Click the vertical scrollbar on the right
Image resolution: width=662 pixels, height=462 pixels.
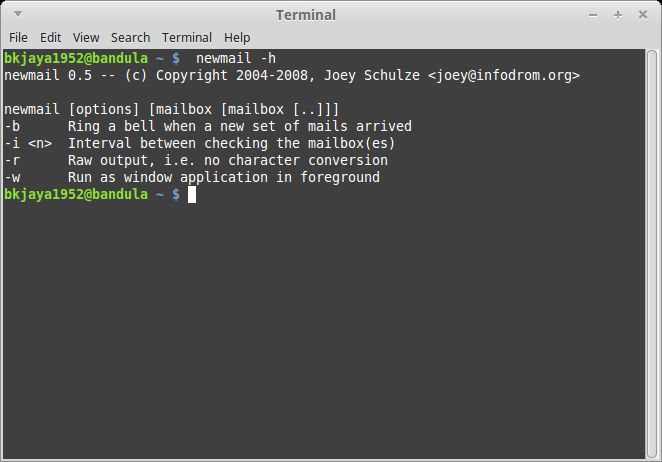pos(652,253)
